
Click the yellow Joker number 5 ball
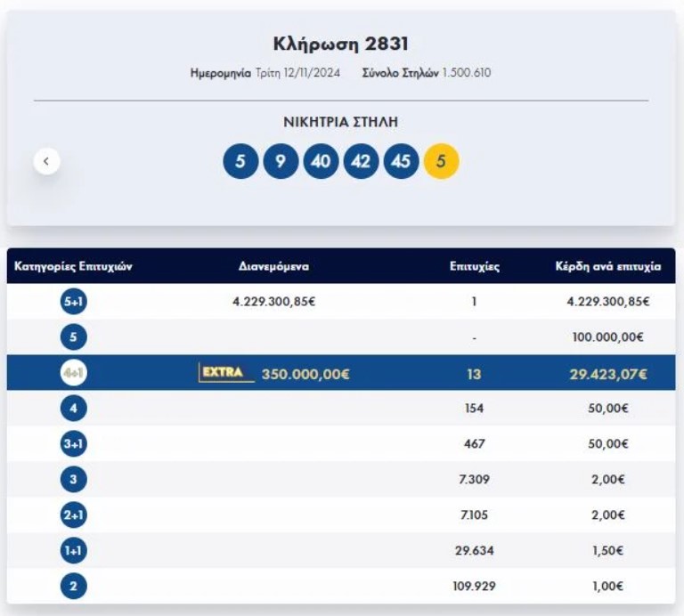tap(441, 161)
